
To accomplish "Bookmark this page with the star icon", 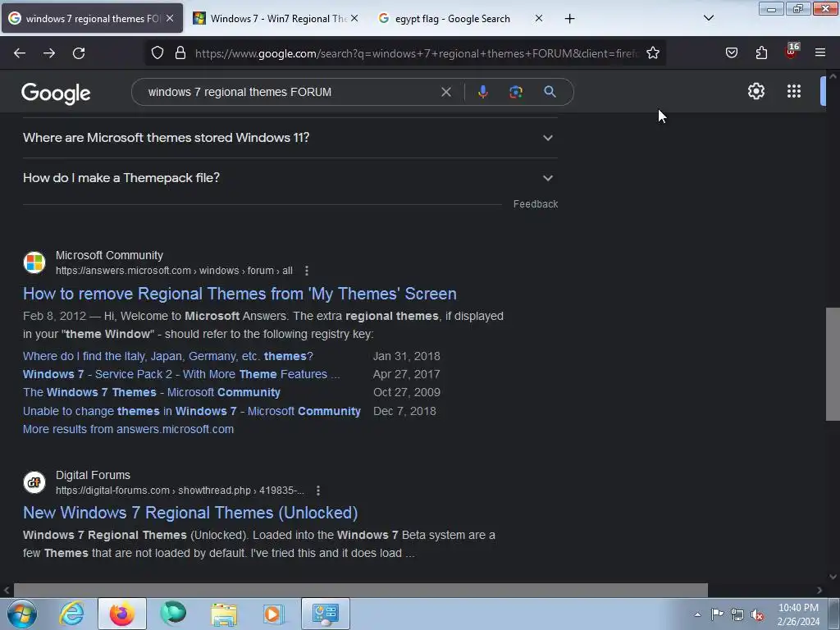I will (652, 53).
